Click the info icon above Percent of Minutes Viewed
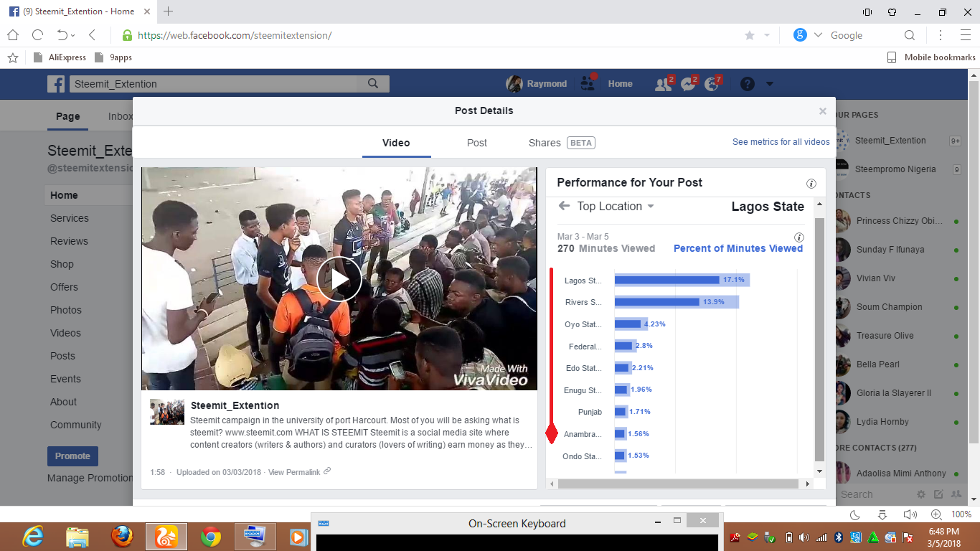The height and width of the screenshot is (551, 980). 798,237
